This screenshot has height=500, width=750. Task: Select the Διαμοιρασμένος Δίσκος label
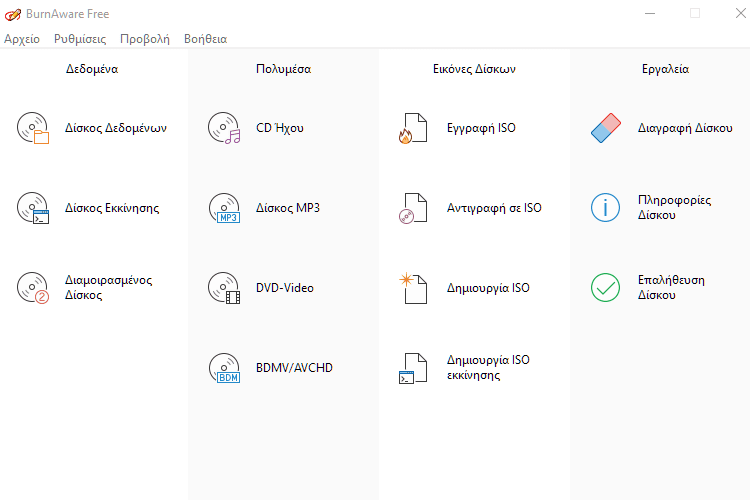pos(109,288)
